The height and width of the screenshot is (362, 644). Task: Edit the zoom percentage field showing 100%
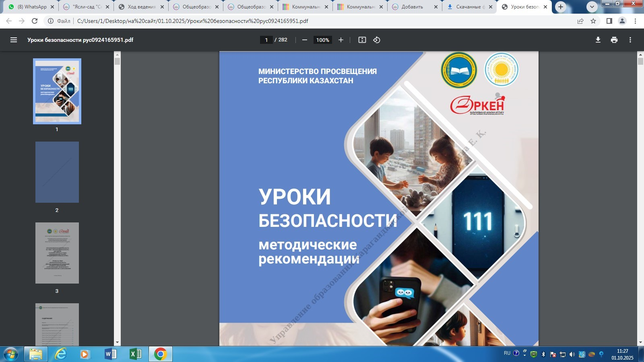click(322, 40)
